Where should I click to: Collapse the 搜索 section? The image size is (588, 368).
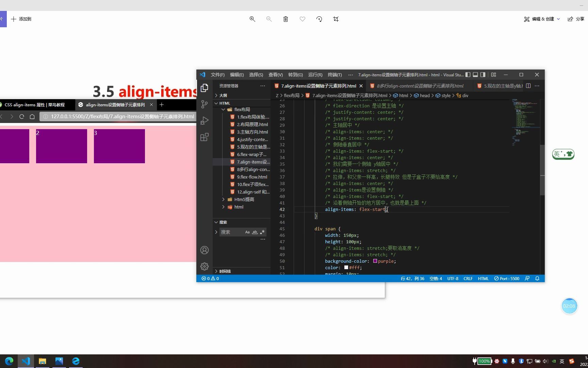click(216, 222)
